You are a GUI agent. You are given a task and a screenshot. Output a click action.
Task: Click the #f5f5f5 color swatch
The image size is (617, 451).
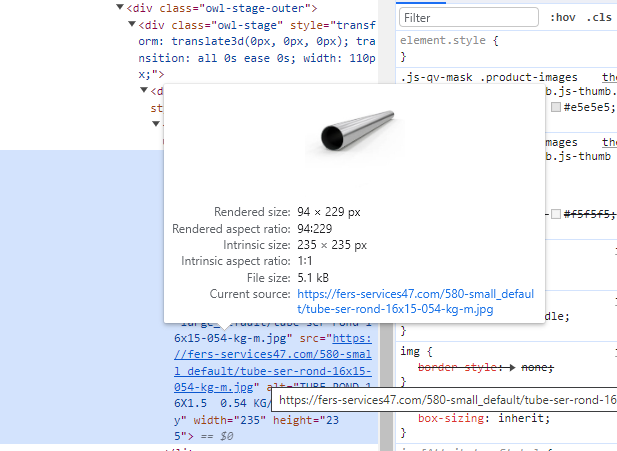pos(556,214)
